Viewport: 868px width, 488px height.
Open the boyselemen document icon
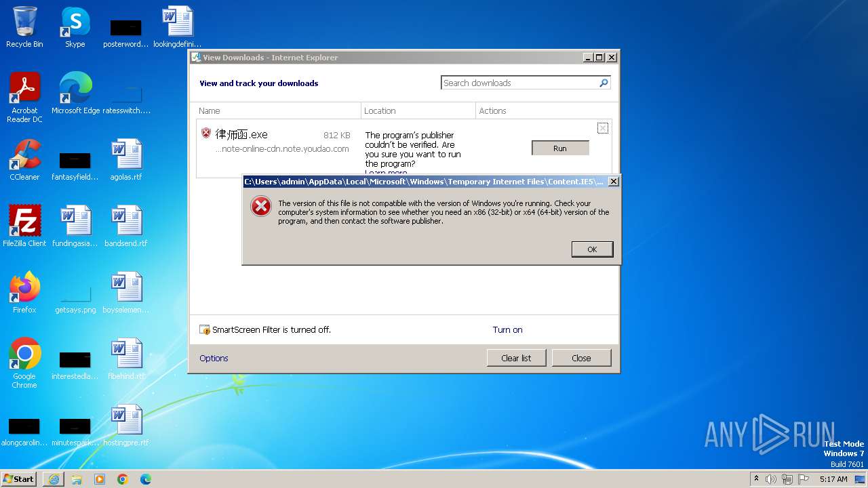126,293
